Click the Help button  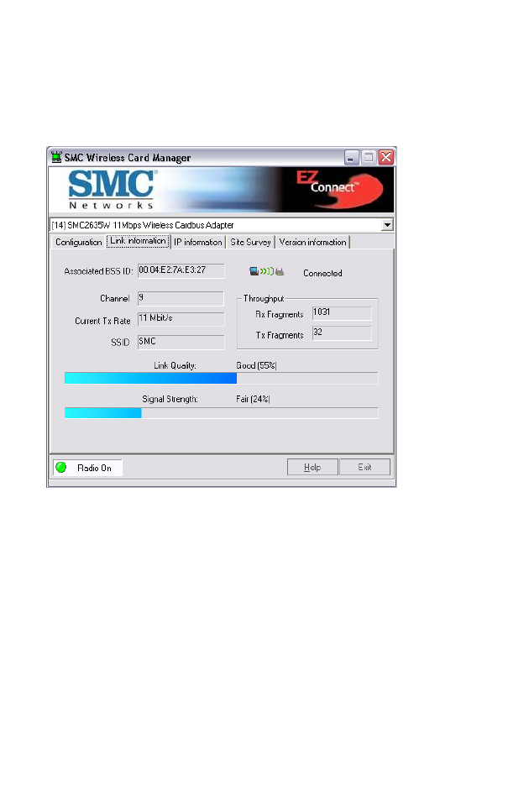[312, 467]
